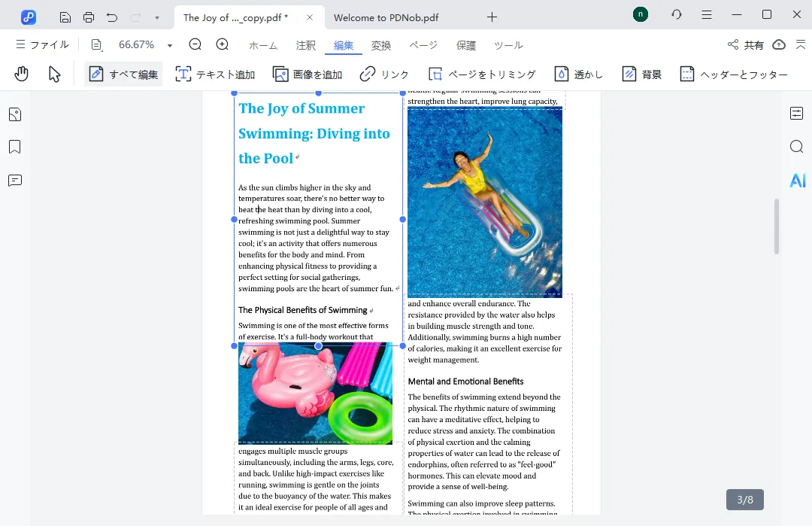Open the AI assistant panel
The height and width of the screenshot is (526, 812).
pos(797,181)
